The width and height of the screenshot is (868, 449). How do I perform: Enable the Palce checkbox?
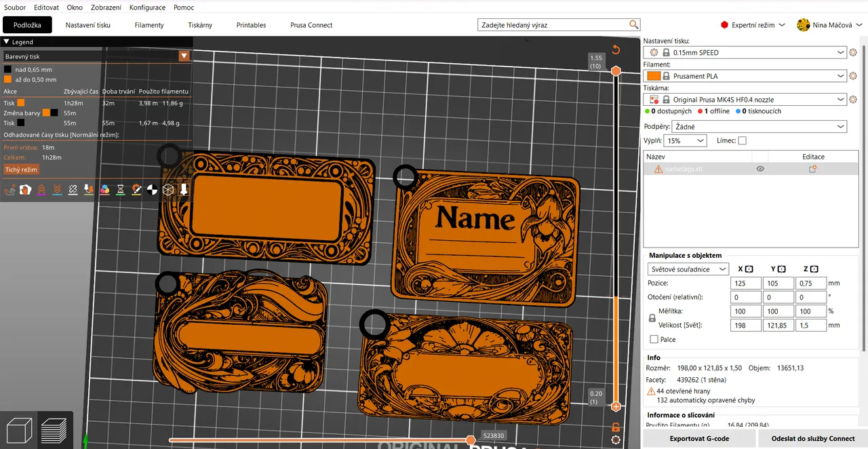click(x=654, y=339)
